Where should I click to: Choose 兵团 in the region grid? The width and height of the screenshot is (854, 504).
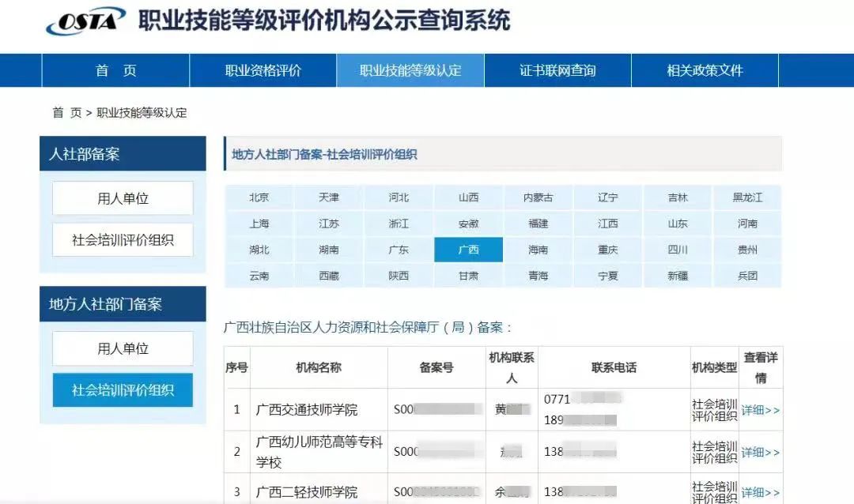click(747, 276)
